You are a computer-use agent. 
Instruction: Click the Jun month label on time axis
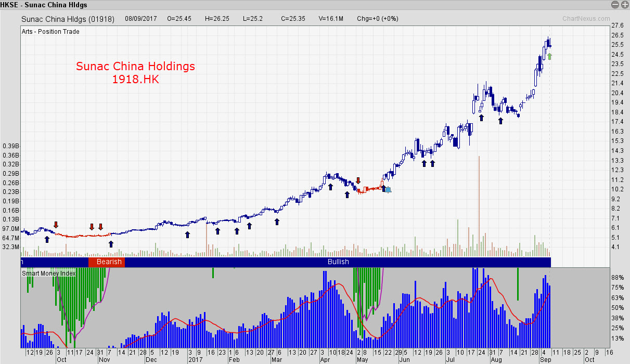click(405, 359)
